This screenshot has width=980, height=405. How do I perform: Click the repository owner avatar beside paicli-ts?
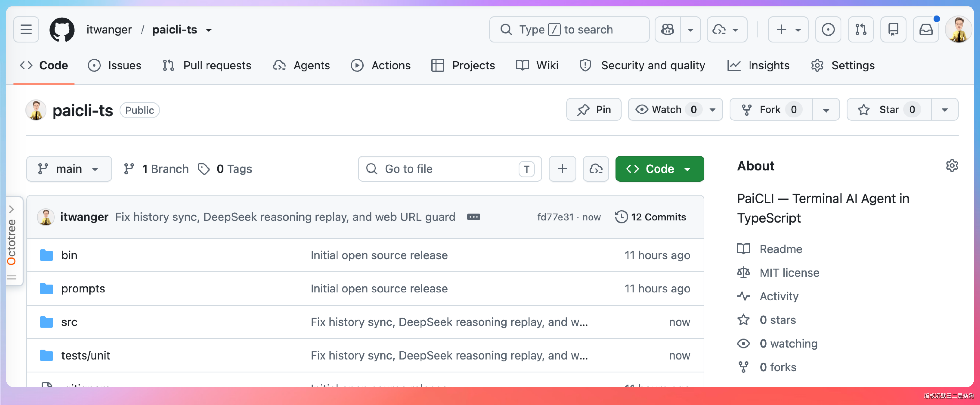36,110
